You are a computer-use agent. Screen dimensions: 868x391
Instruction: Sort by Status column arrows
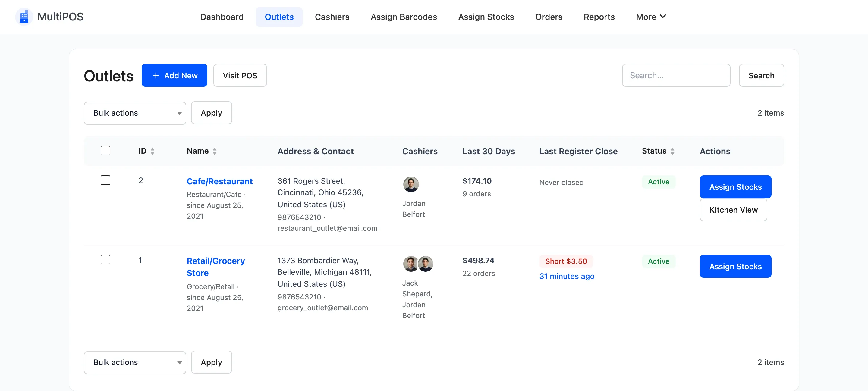pyautogui.click(x=672, y=151)
